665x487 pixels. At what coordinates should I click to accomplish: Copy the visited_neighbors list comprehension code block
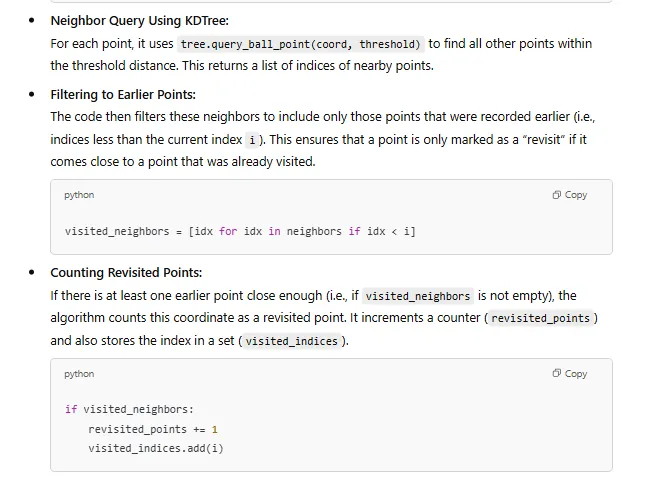coord(570,195)
